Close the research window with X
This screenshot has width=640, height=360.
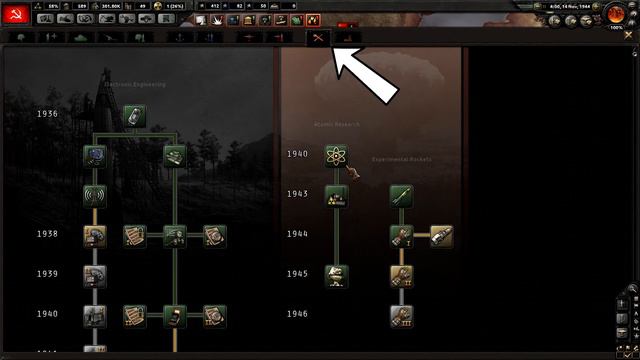pyautogui.click(x=628, y=36)
